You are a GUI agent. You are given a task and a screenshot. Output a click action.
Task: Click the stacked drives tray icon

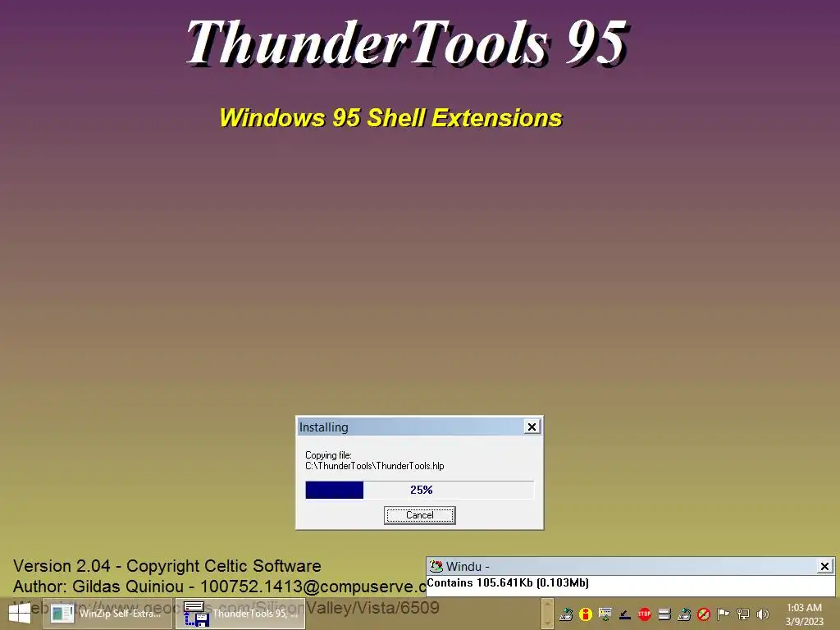pyautogui.click(x=664, y=614)
